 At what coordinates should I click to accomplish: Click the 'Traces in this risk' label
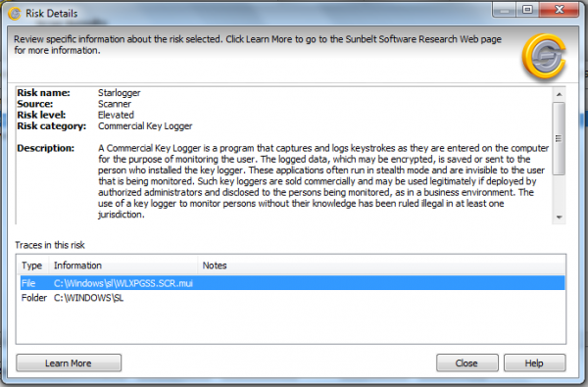point(50,245)
